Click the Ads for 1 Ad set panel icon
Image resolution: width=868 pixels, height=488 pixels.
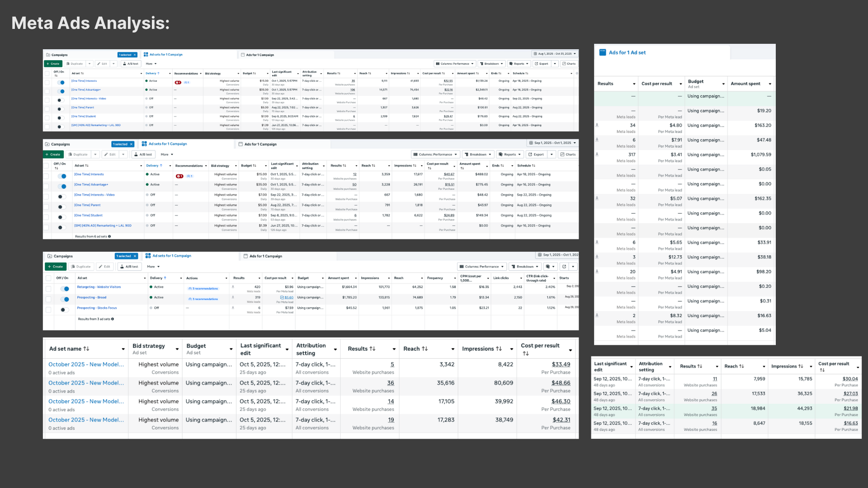pyautogui.click(x=602, y=52)
